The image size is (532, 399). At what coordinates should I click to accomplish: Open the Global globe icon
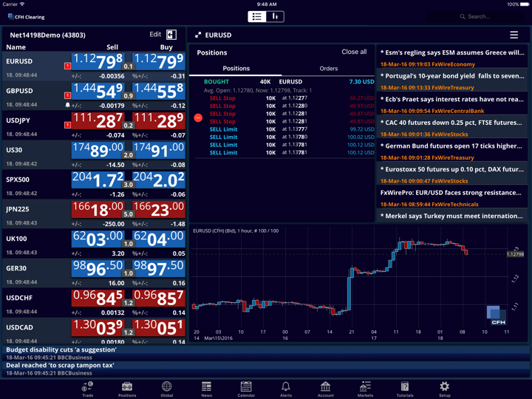point(167,387)
